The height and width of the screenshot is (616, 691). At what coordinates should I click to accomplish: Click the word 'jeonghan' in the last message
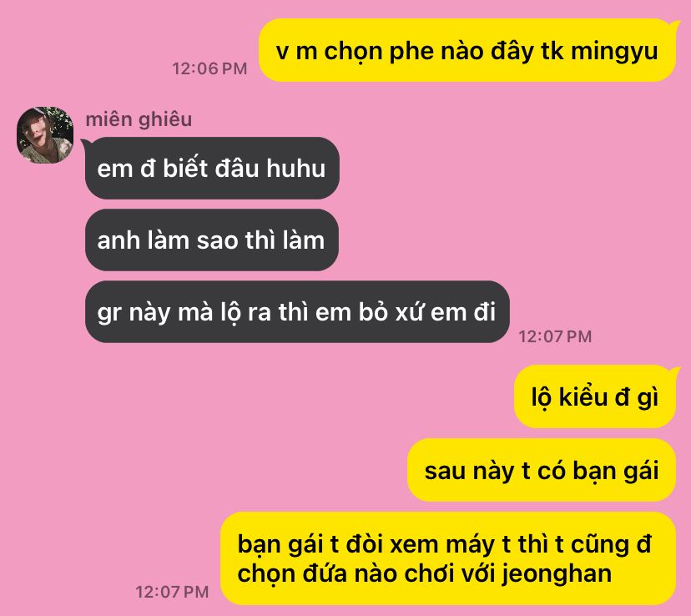[x=557, y=574]
